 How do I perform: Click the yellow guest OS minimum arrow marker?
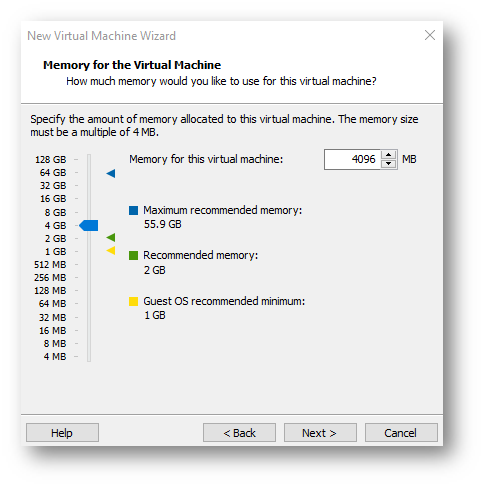point(111,250)
